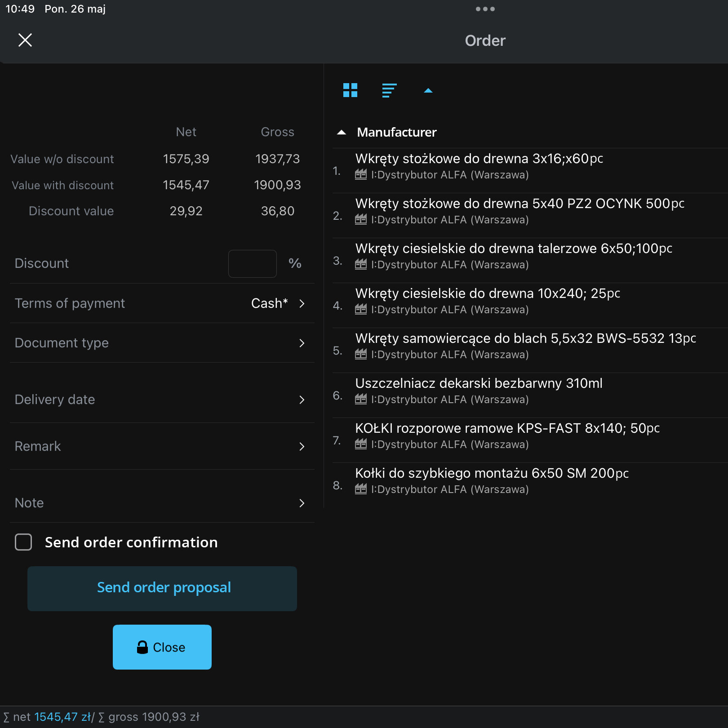This screenshot has height=728, width=728.
Task: Click factory icon on first Wkręty item
Action: (x=361, y=174)
